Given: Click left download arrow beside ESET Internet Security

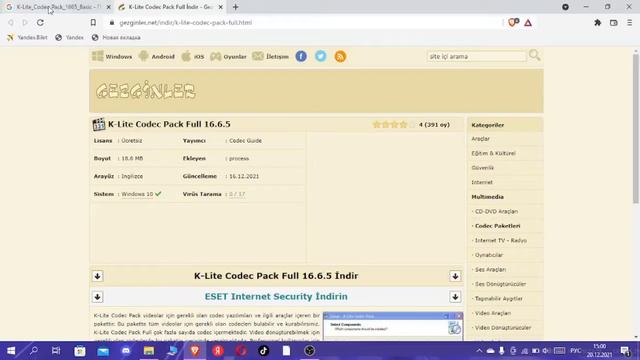Looking at the screenshot, I should click(98, 297).
